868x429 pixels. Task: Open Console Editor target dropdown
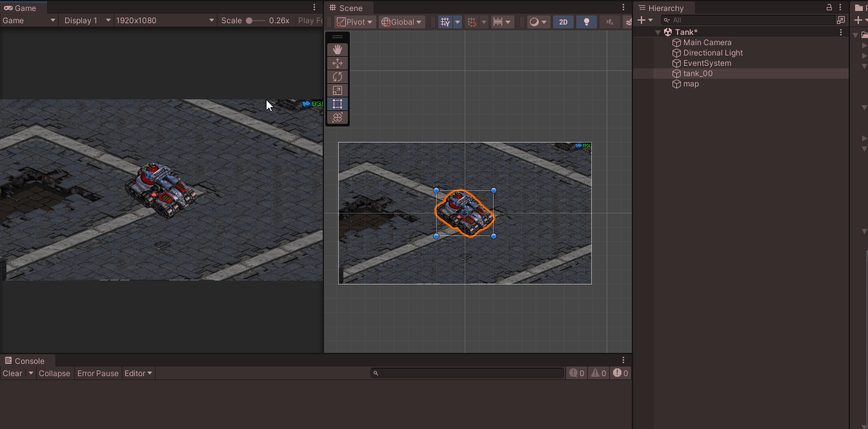139,374
